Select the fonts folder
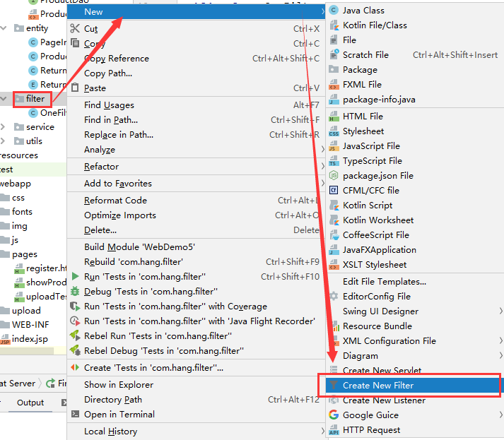Viewport: 504px width, 440px height. (22, 212)
